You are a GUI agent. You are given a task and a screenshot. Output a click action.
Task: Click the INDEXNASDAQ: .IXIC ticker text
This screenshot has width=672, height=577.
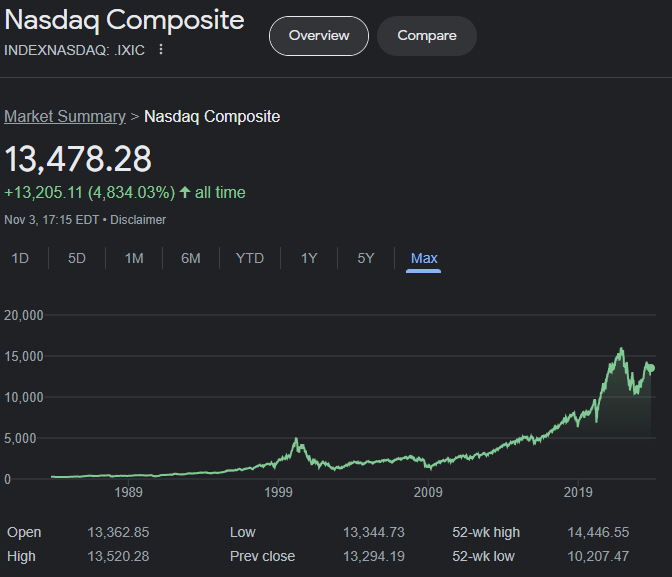point(75,50)
